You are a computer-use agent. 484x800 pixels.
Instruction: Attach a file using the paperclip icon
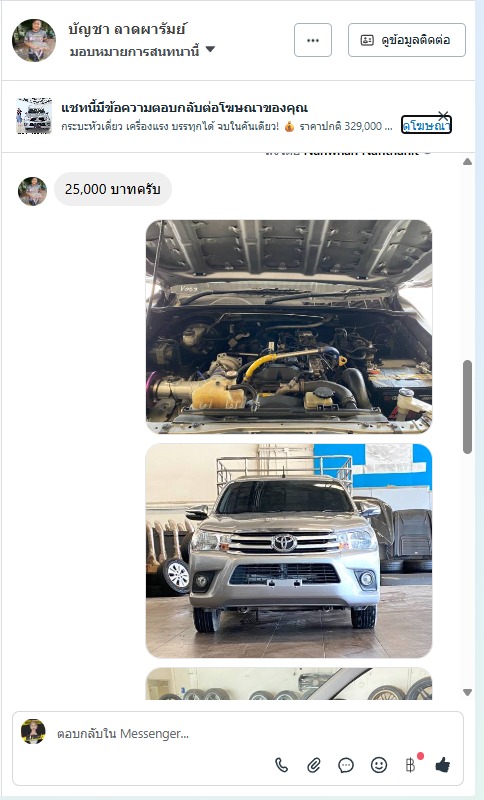[314, 765]
